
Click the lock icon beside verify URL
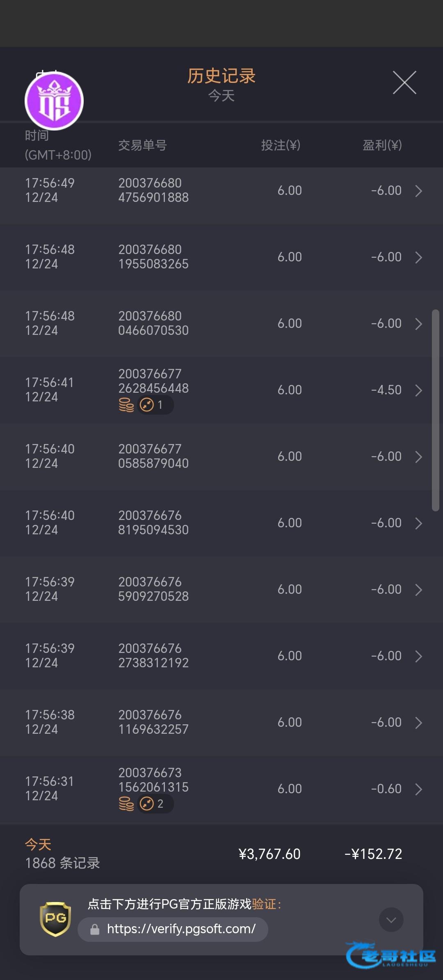point(95,930)
